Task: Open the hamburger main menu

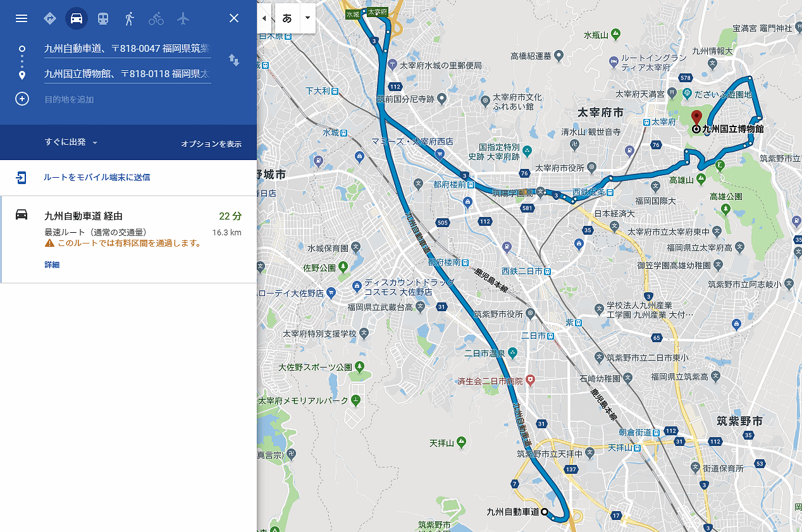Action: (x=22, y=18)
